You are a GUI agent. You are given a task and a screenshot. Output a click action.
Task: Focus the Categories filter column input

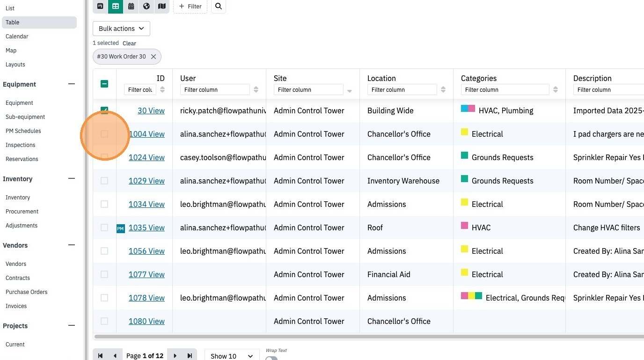(x=505, y=89)
